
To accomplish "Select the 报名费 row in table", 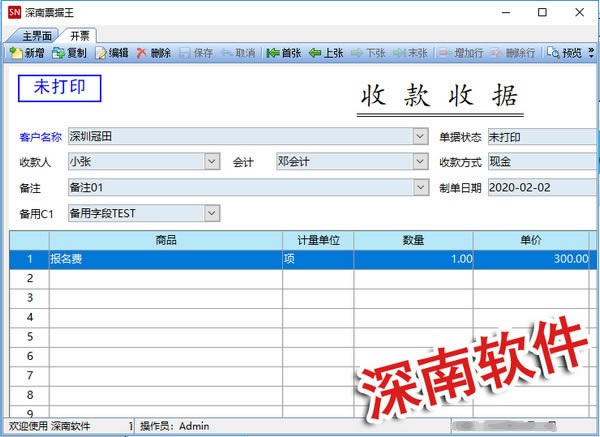I will pyautogui.click(x=165, y=259).
